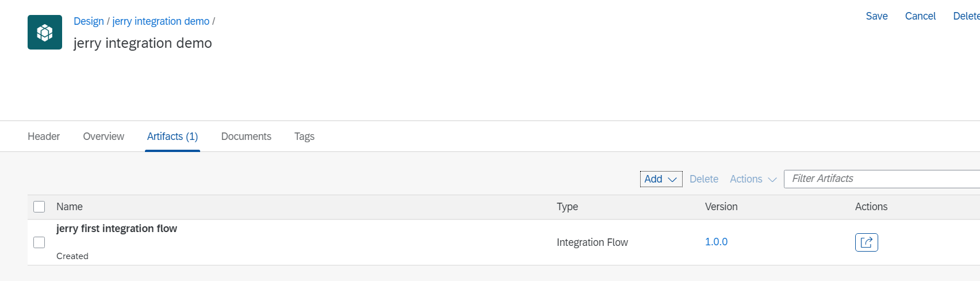Open the row actions icon for jerry first integration flow
Image resolution: width=980 pixels, height=281 pixels.
tap(866, 242)
